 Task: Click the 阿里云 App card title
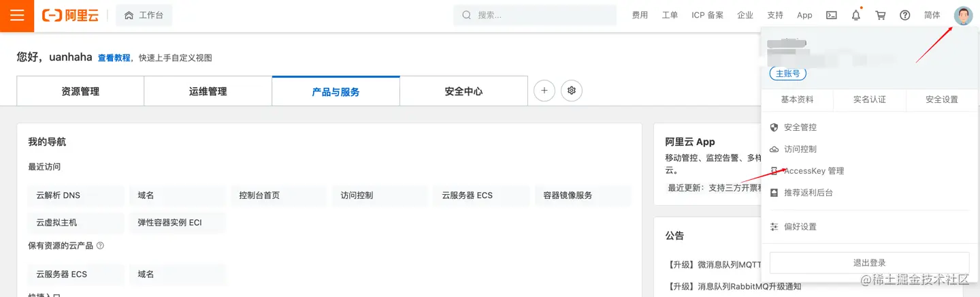(690, 142)
